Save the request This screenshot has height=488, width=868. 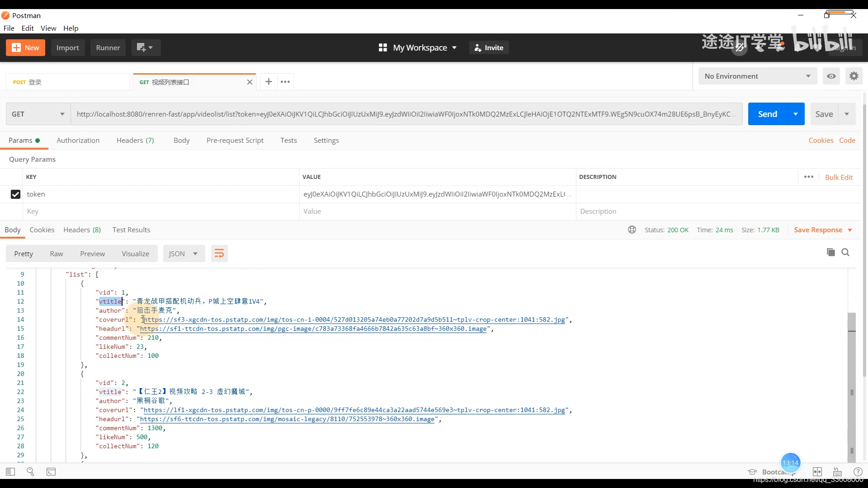(x=824, y=114)
